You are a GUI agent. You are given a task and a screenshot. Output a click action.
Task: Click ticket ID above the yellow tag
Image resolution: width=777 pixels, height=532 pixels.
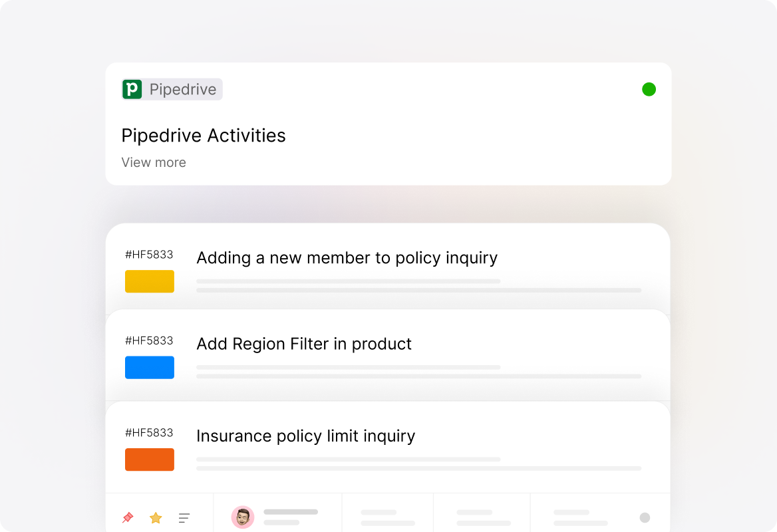point(149,254)
